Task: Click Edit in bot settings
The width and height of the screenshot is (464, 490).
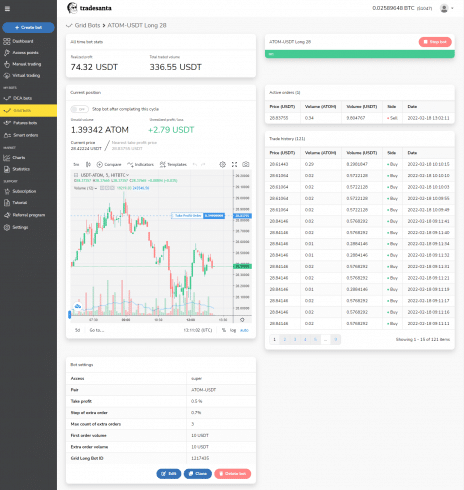Action: 169,474
